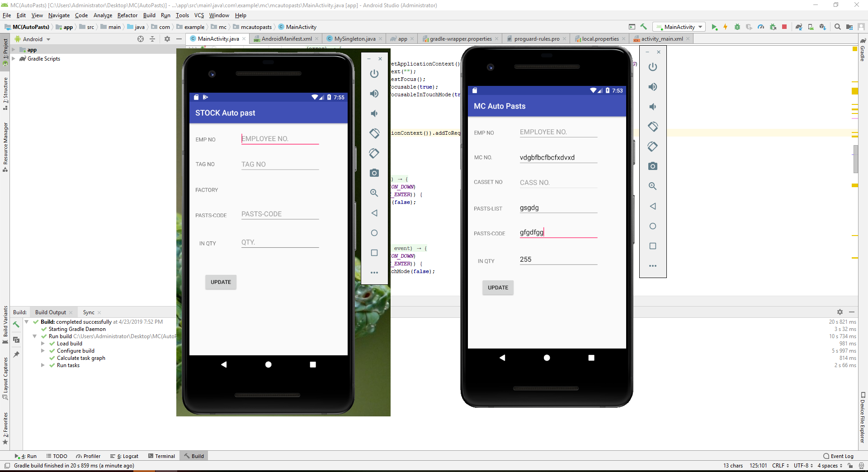This screenshot has height=472, width=868.
Task: Click the CASS NO field in right emulator
Action: [558, 183]
